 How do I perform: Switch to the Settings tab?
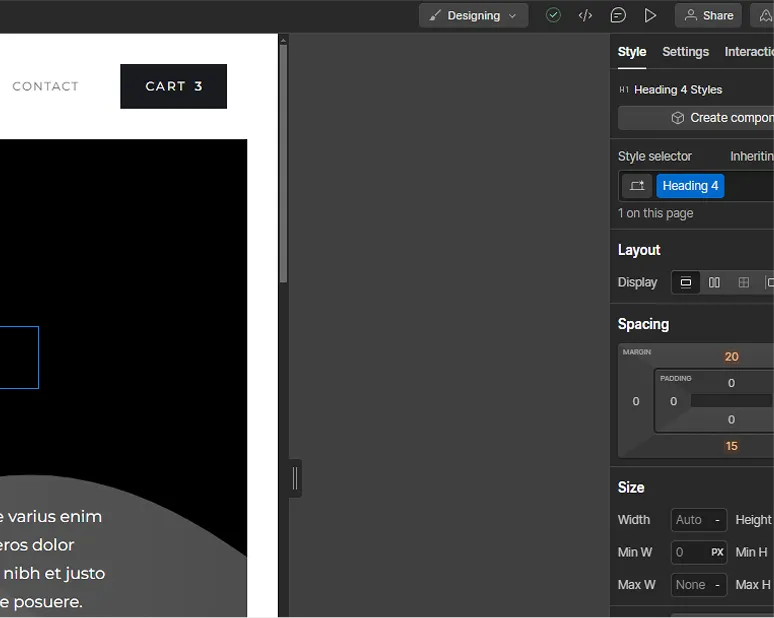click(x=685, y=52)
